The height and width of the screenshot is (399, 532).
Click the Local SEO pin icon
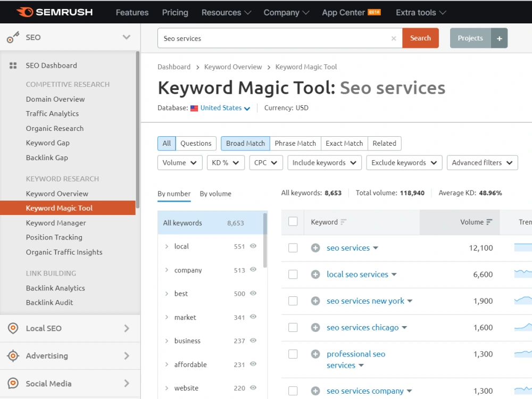13,328
